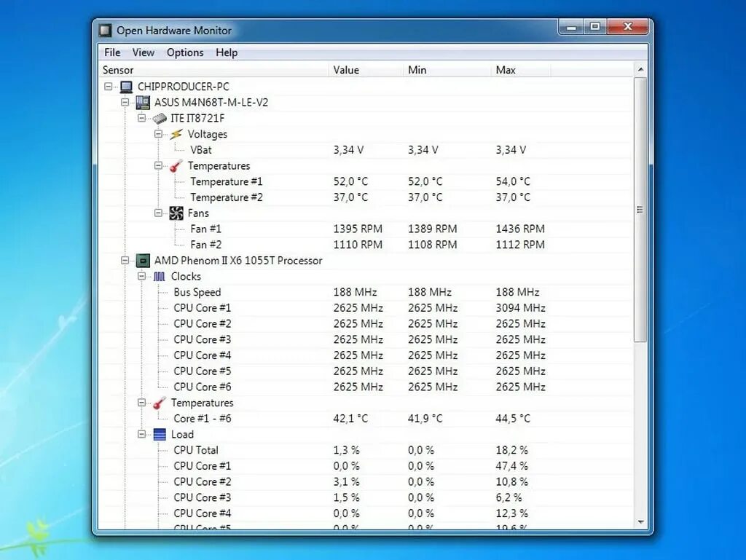The image size is (746, 560).
Task: Click the 47,4 % max load value
Action: point(512,466)
